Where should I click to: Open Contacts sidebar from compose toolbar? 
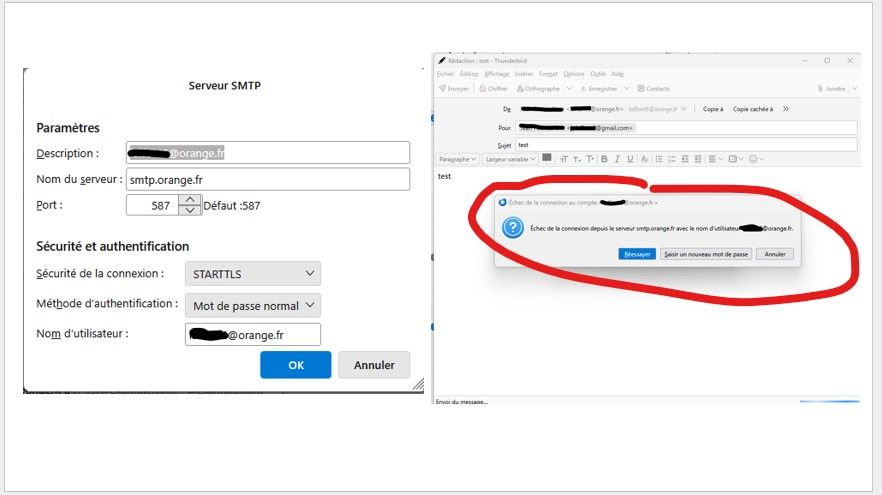[x=654, y=89]
